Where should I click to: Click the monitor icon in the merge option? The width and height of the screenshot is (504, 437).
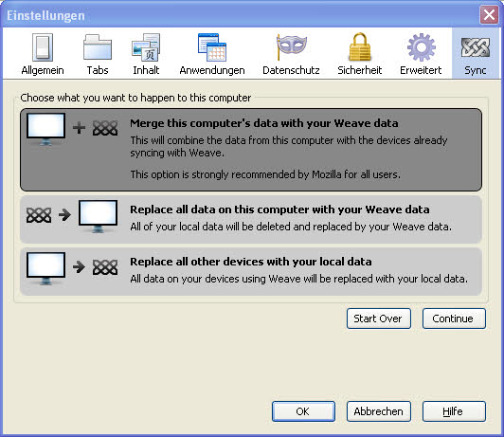[x=46, y=129]
